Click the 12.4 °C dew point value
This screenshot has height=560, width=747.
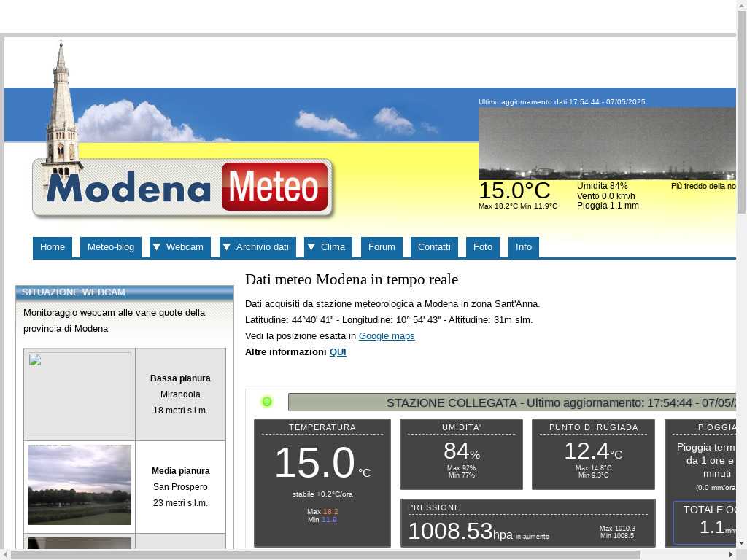(x=593, y=451)
